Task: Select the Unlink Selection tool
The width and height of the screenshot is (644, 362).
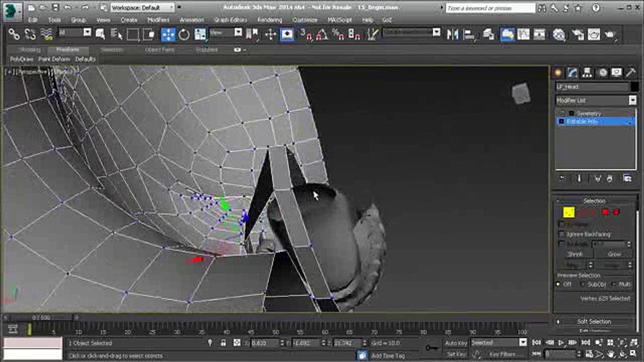Action: (30, 34)
